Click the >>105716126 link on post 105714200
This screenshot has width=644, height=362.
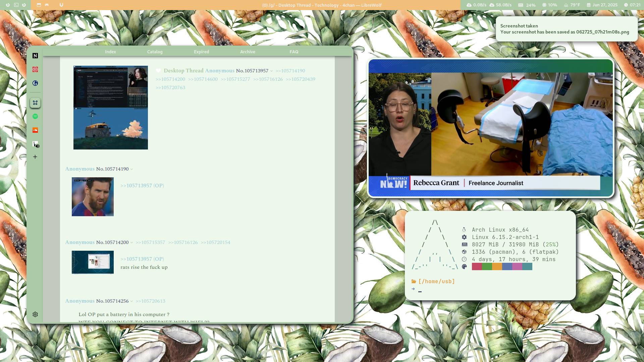coord(183,242)
